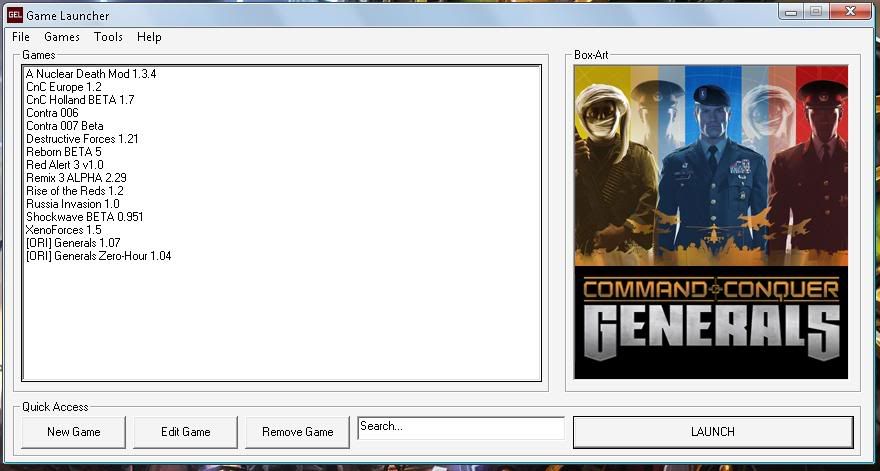Select Remix 3 ALPHA 2.29 entry

(76, 178)
